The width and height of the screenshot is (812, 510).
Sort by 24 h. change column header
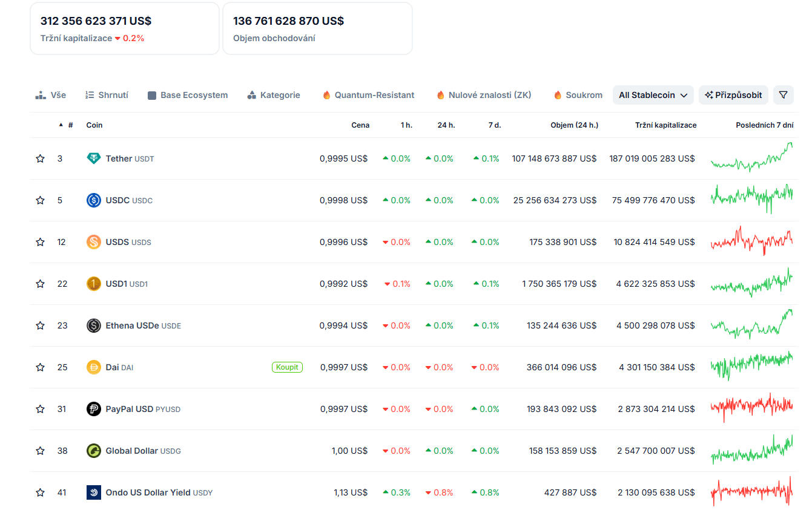click(446, 125)
